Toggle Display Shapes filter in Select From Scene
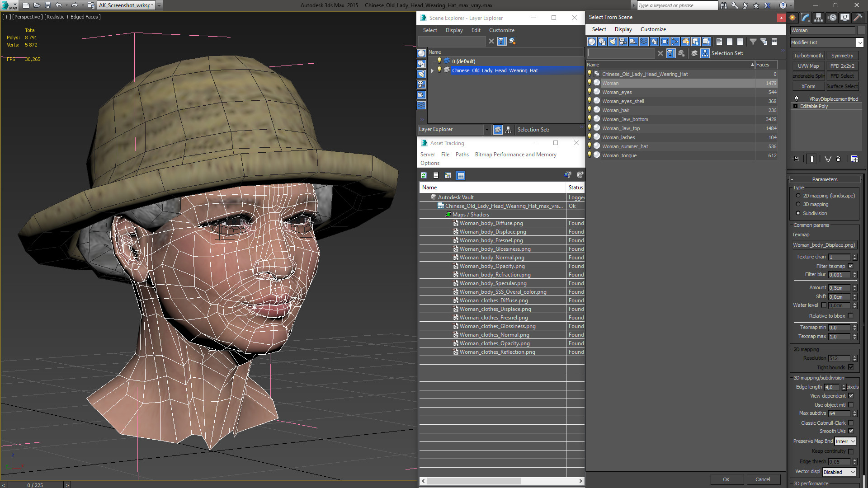 pos(602,42)
